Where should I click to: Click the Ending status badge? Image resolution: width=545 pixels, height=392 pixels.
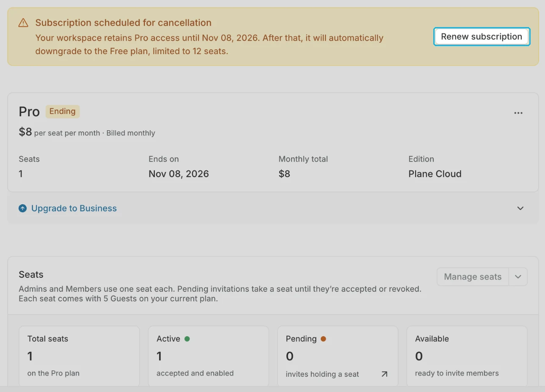(63, 112)
